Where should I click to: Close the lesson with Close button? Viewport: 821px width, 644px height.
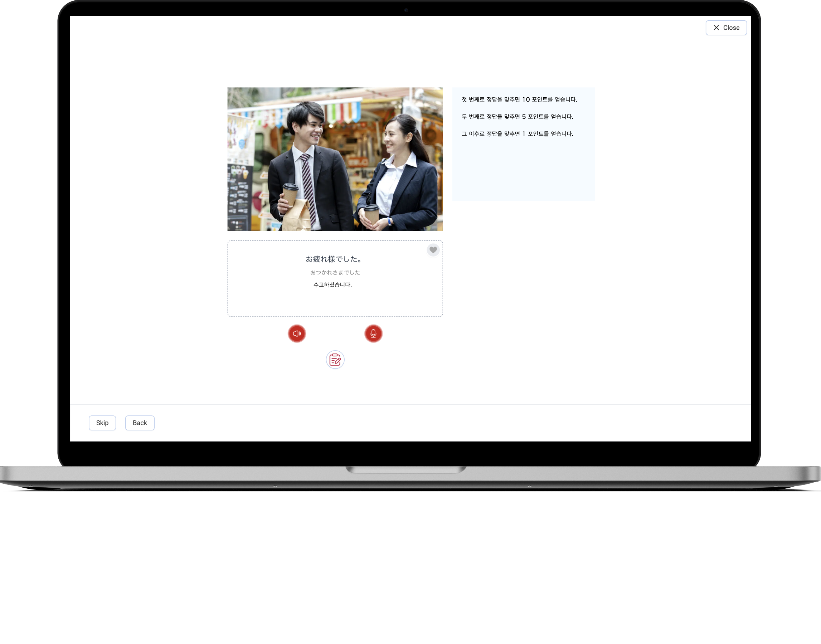coord(726,28)
